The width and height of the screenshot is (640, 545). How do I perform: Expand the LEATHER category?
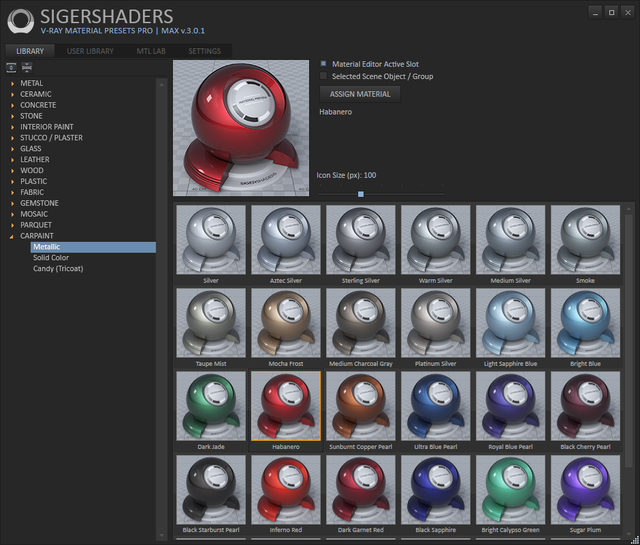point(12,160)
